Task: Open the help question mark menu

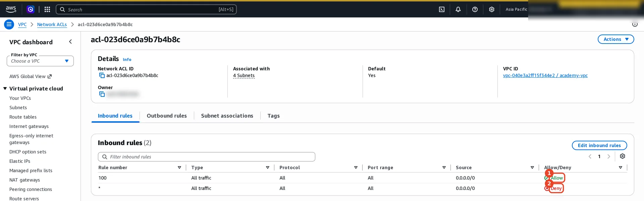Action: click(x=475, y=9)
